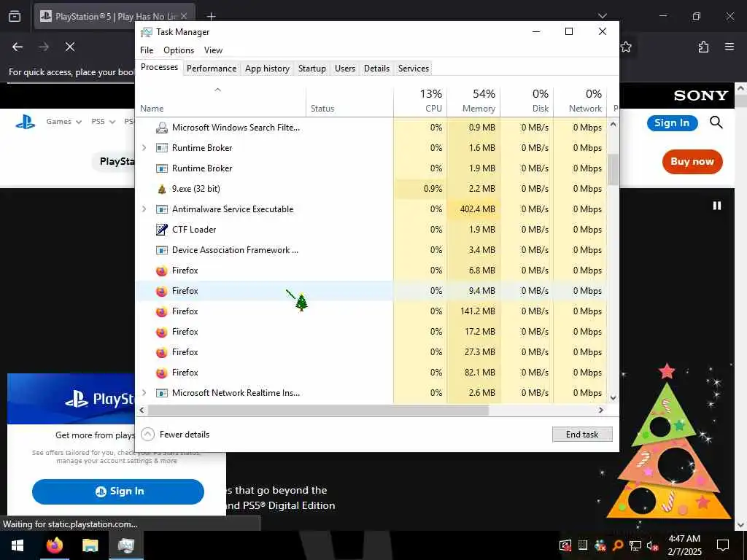
Task: Click the process list scroll down arrow
Action: tap(613, 397)
